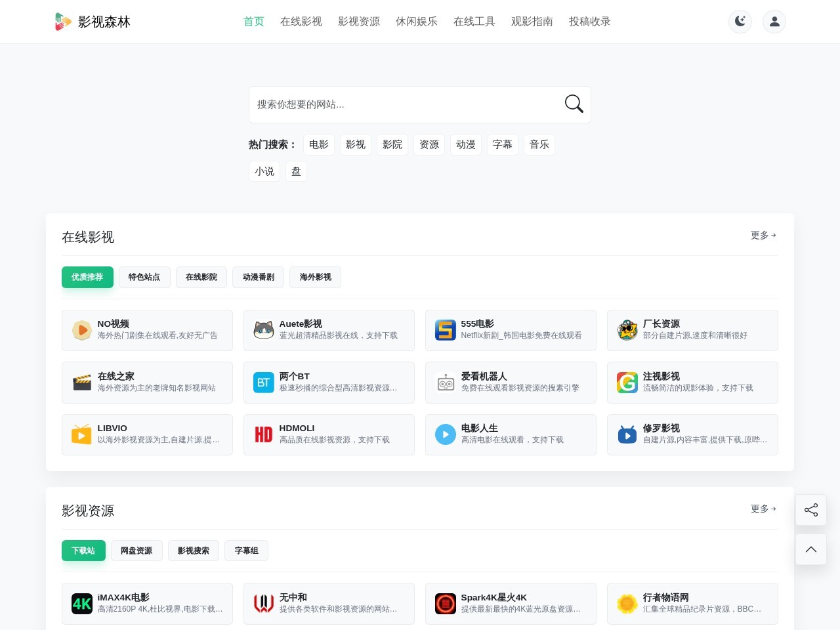Click the 影视森林 logo icon

(x=62, y=22)
